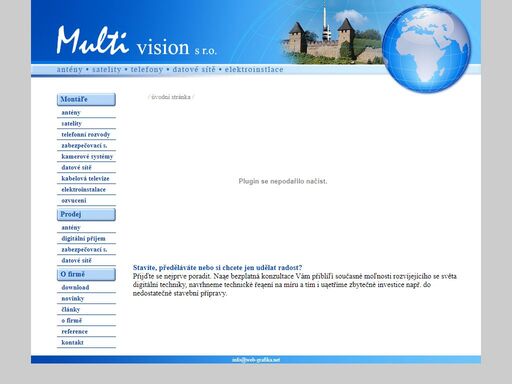Image resolution: width=512 pixels, height=384 pixels.
Task: Select o firmě link in sidebar list
Action: tap(71, 321)
